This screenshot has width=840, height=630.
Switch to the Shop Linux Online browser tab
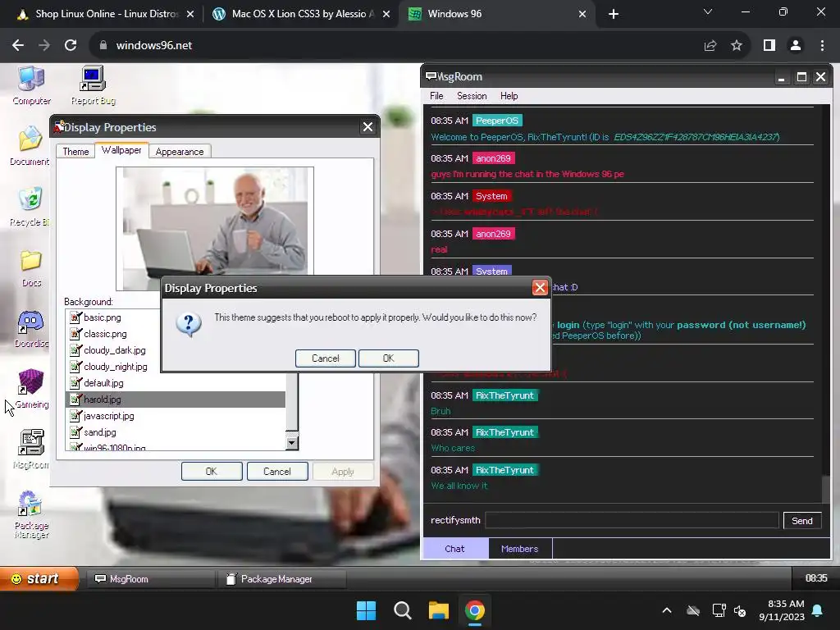(x=106, y=14)
